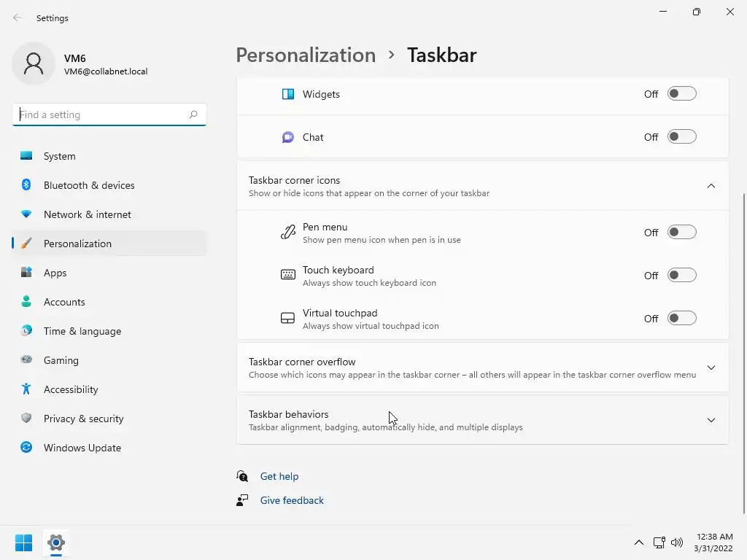Click the Bluetooth & devices sidebar icon
The height and width of the screenshot is (560, 747).
[26, 185]
